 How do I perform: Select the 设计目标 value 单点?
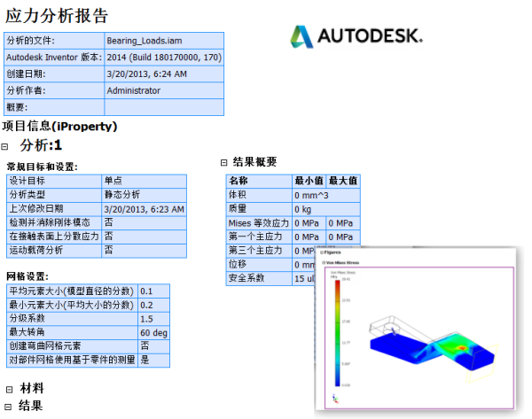point(113,181)
